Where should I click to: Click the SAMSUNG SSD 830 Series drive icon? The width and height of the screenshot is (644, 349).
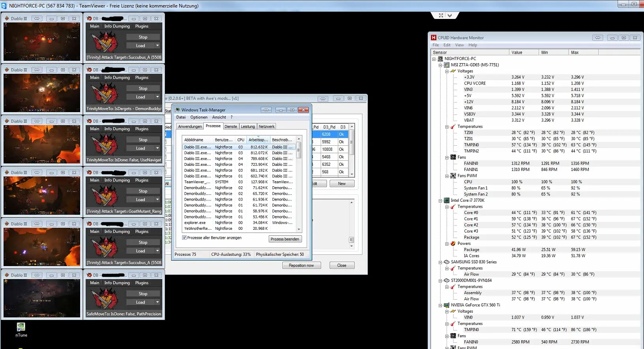tap(447, 262)
